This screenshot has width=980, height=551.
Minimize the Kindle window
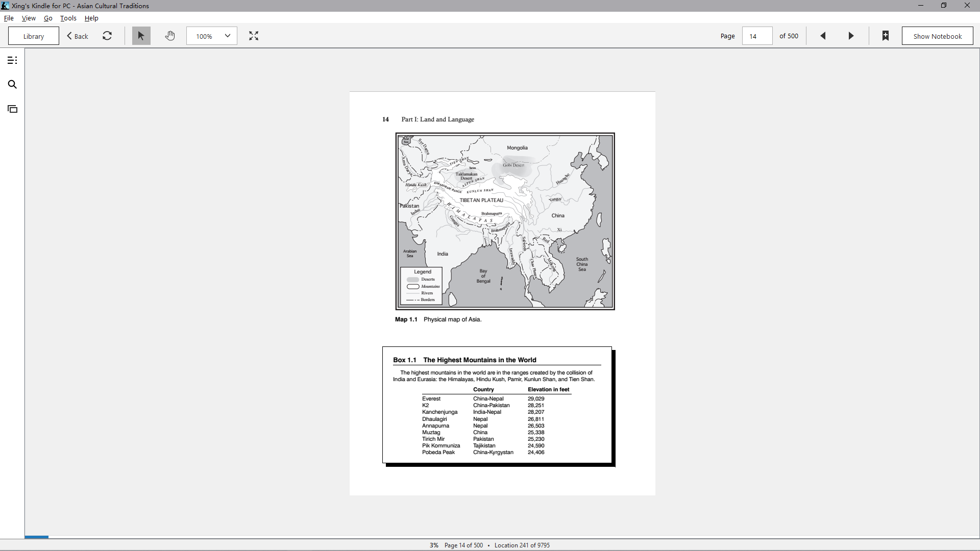[921, 6]
